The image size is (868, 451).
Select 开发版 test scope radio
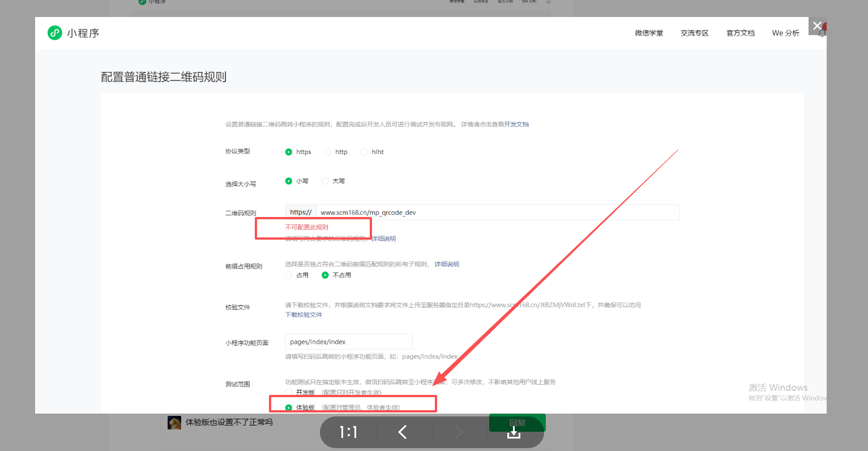[289, 392]
